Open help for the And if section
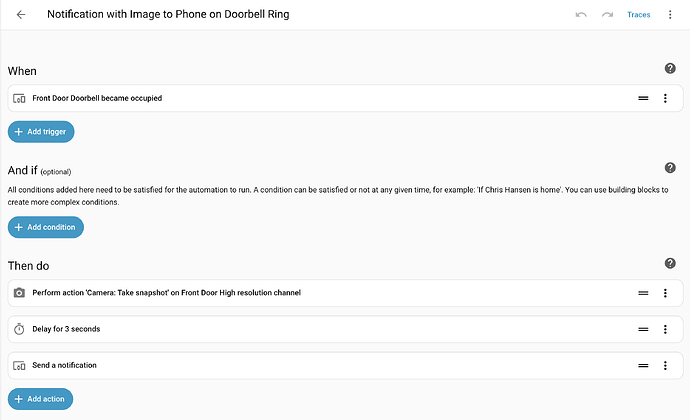The width and height of the screenshot is (690, 420). pos(670,168)
